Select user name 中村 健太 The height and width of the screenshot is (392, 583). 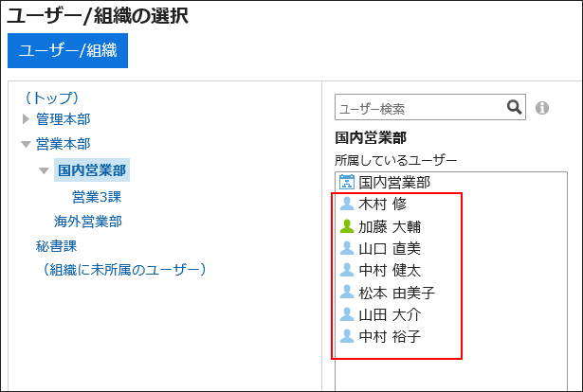[390, 270]
